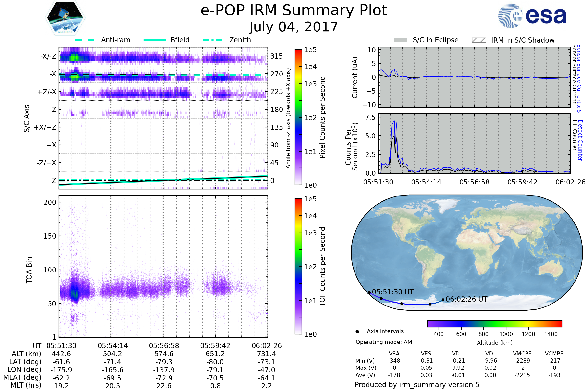This screenshot has height=392, width=588.
Task: Click the detector counts peak in Counts plot
Action: (394, 122)
